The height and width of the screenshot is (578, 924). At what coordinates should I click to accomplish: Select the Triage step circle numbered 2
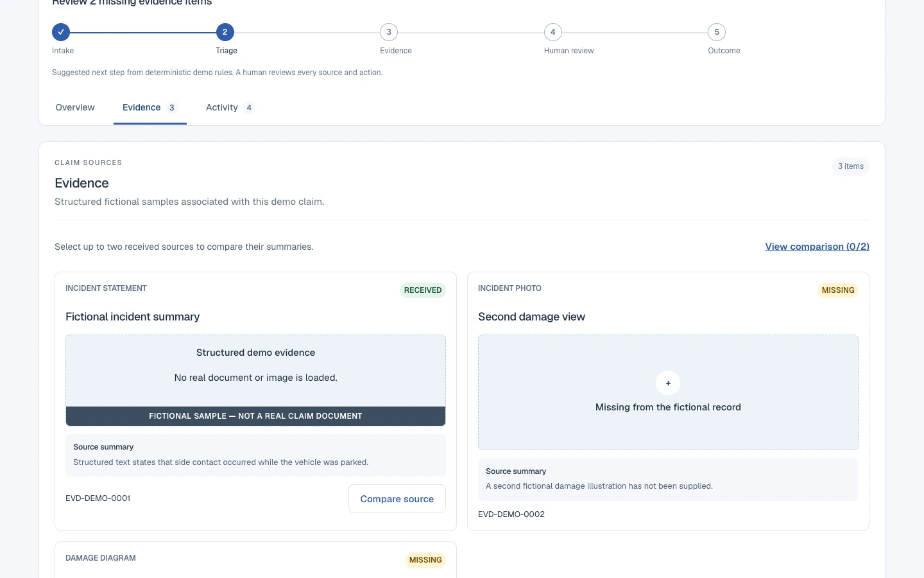(225, 32)
